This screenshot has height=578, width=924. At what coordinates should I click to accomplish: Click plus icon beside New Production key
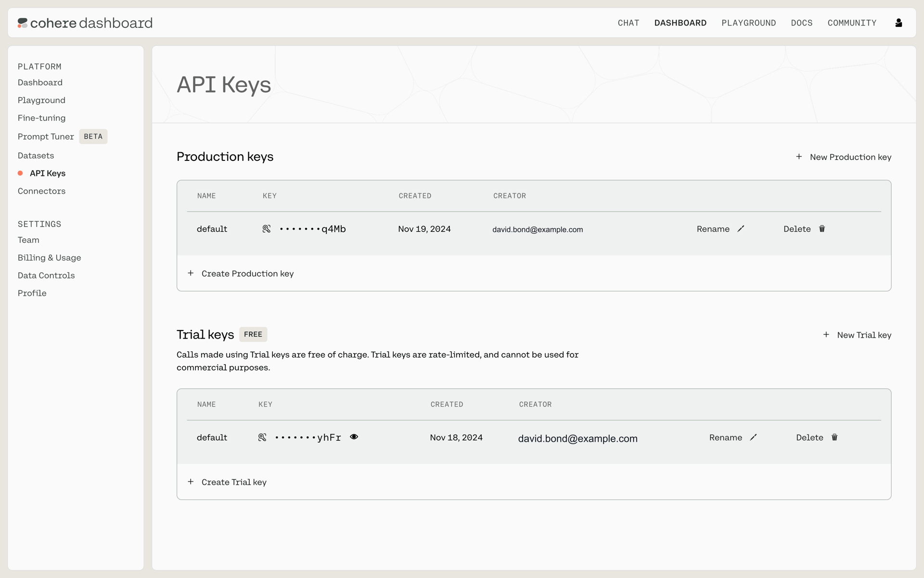(799, 157)
